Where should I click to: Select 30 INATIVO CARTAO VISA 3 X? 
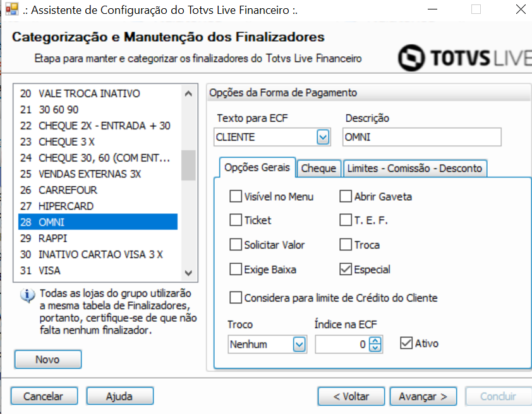pyautogui.click(x=98, y=254)
